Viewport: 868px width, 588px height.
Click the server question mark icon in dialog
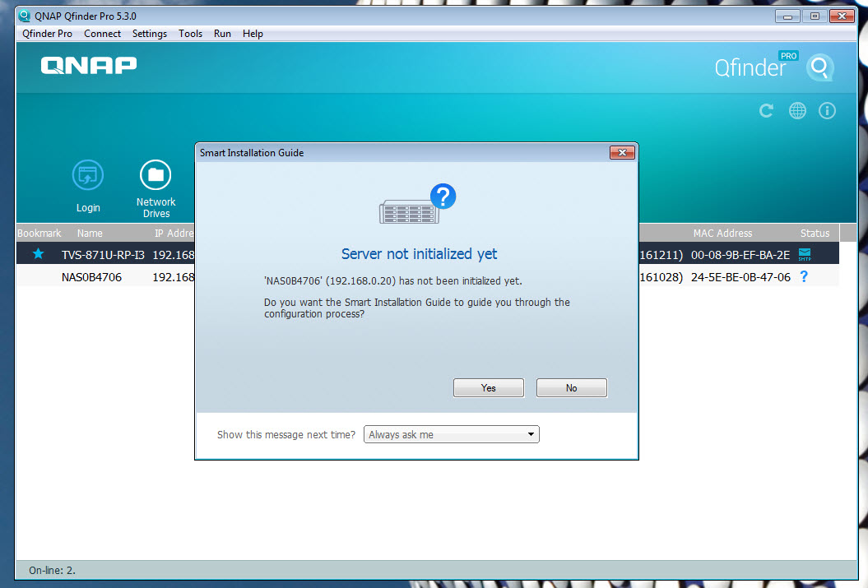point(417,204)
